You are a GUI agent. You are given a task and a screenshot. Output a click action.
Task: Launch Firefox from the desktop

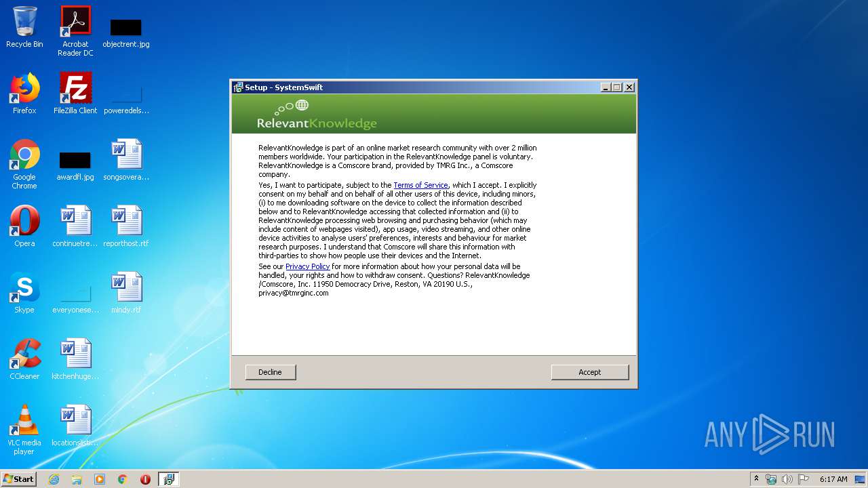click(x=24, y=94)
